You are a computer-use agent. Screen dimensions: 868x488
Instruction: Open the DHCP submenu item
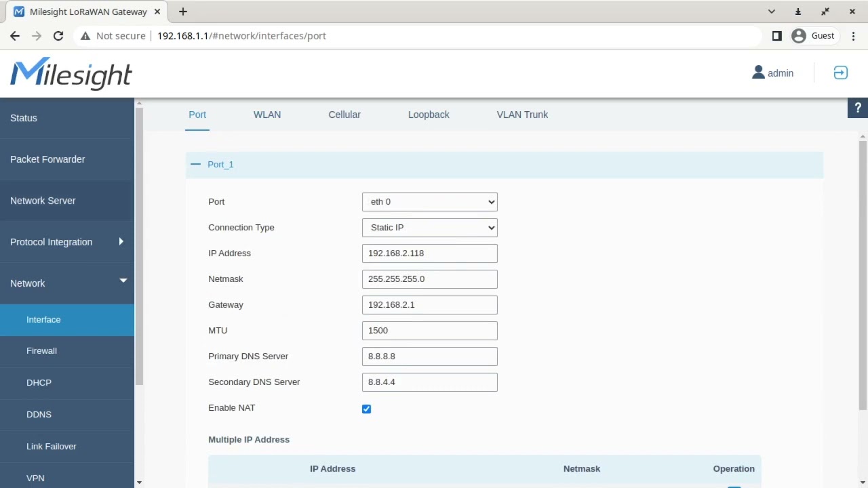point(67,383)
